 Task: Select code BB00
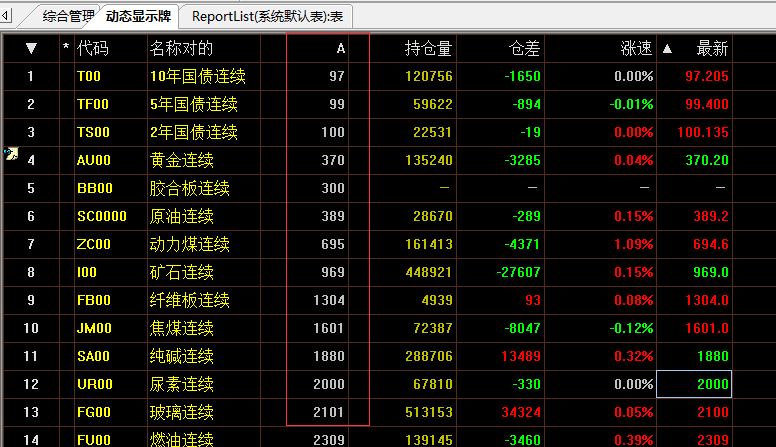[95, 188]
